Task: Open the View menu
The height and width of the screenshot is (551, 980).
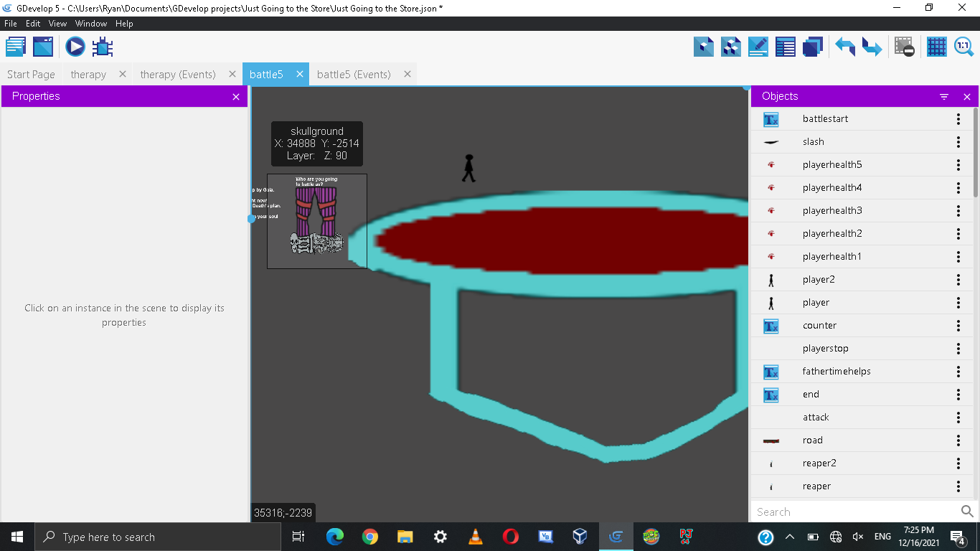Action: 58,24
